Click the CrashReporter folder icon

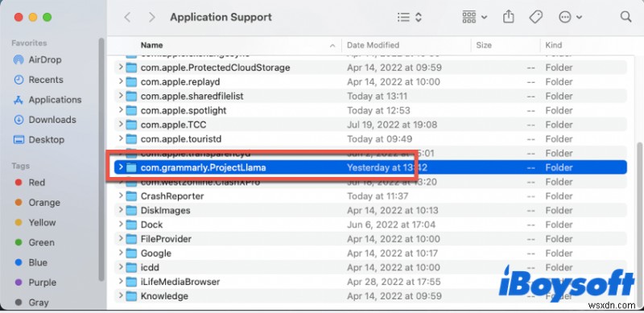click(131, 196)
